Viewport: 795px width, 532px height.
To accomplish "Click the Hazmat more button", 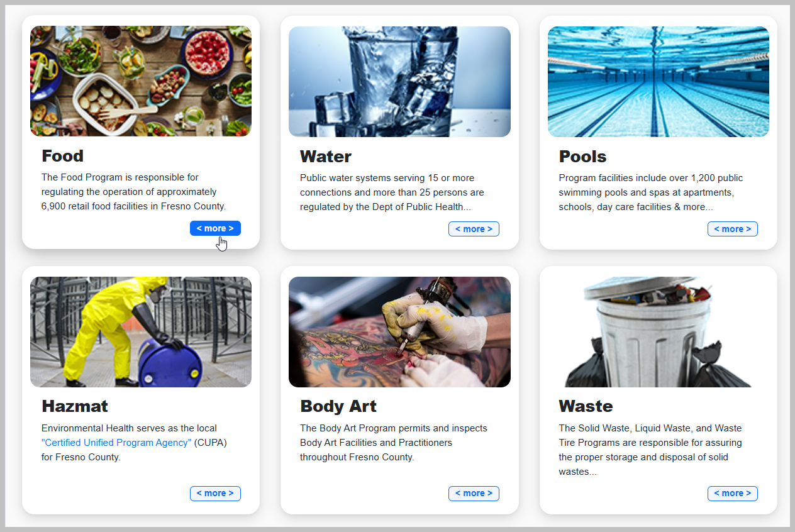I will tap(215, 494).
